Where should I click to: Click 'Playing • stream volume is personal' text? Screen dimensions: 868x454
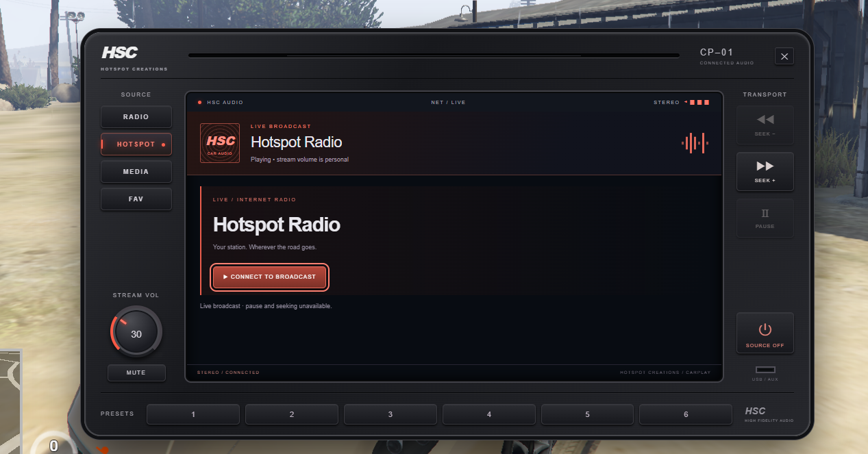[x=299, y=160]
